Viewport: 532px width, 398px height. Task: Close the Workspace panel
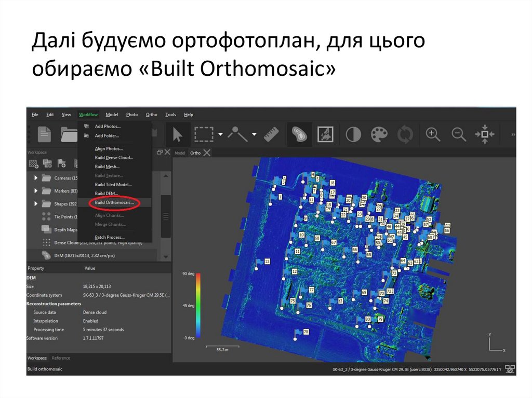(x=167, y=152)
